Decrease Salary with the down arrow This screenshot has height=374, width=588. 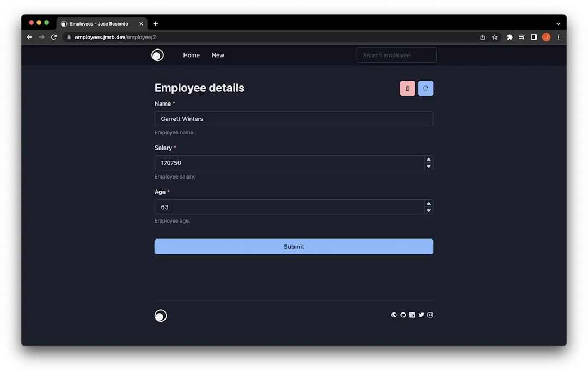coord(428,167)
